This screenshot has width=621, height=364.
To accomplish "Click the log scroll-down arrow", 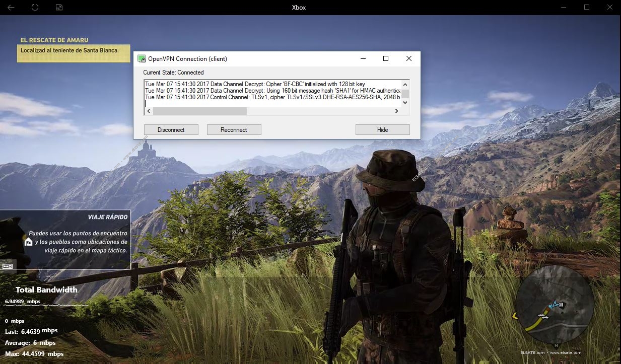I will 405,103.
